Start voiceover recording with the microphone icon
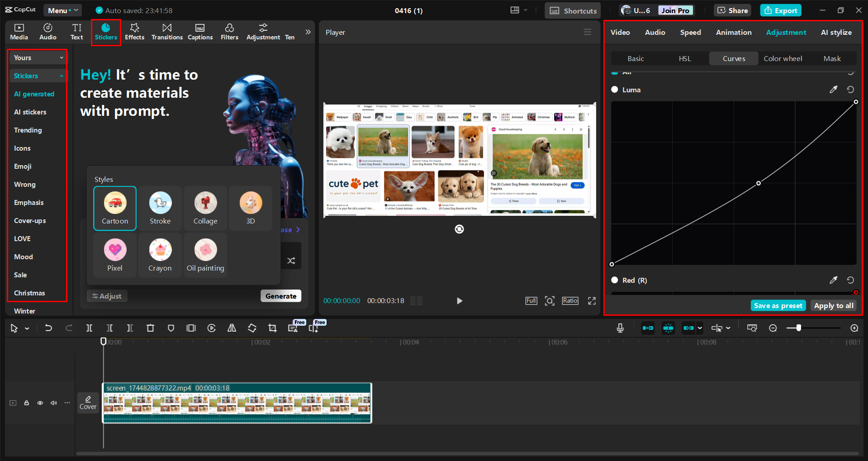 pos(620,328)
